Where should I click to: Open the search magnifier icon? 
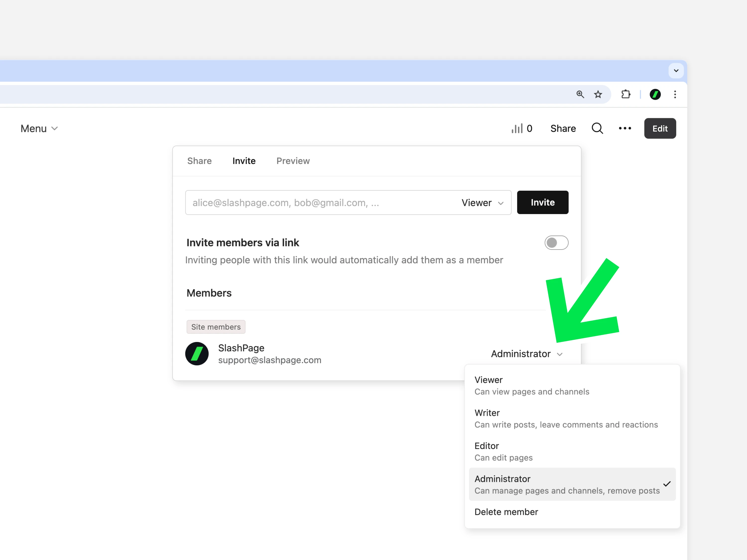tap(597, 128)
